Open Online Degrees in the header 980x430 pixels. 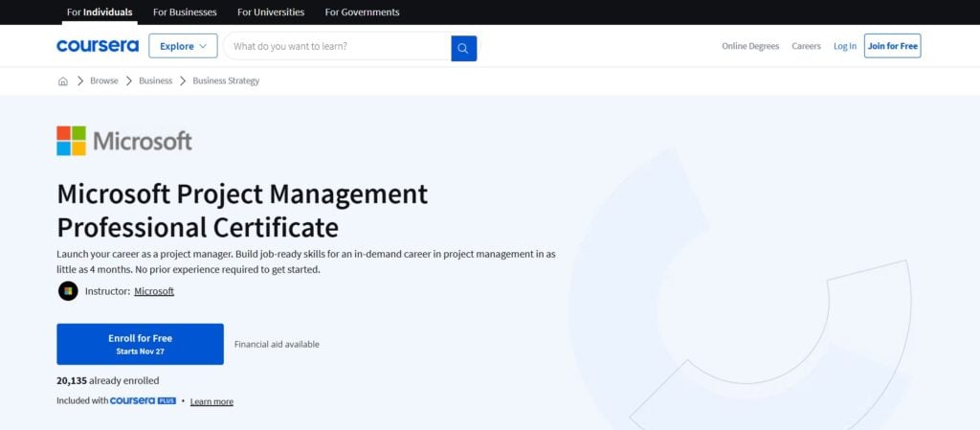(750, 46)
